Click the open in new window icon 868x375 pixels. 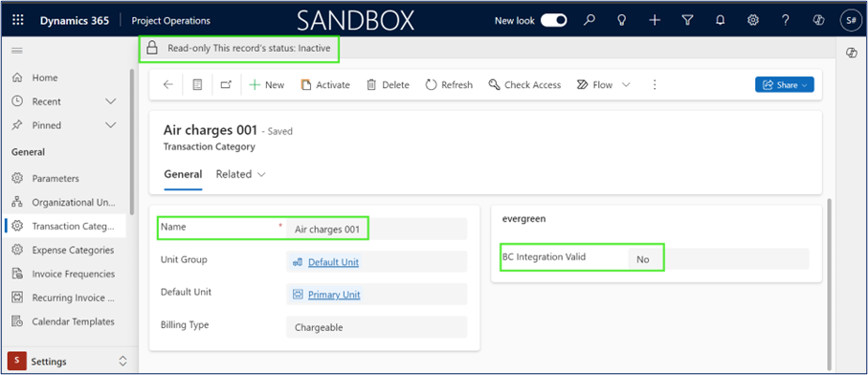(x=226, y=84)
